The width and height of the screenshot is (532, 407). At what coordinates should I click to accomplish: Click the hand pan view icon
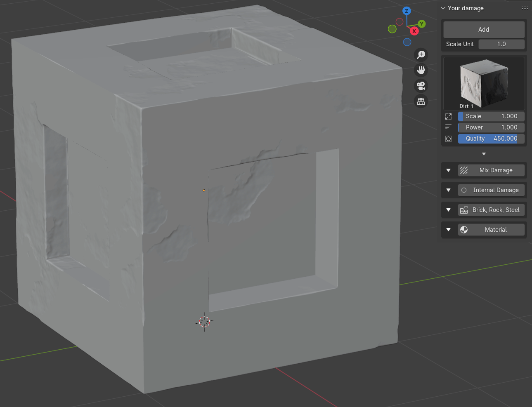pyautogui.click(x=421, y=70)
